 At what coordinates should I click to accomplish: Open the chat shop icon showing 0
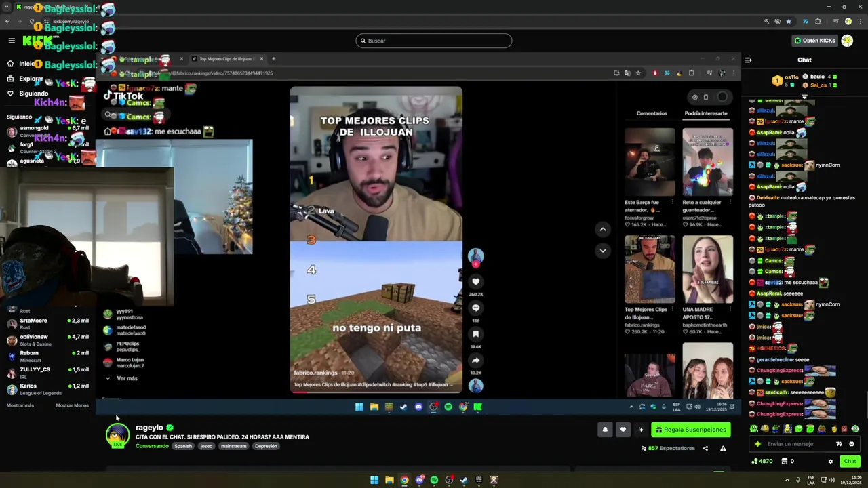pos(787,462)
